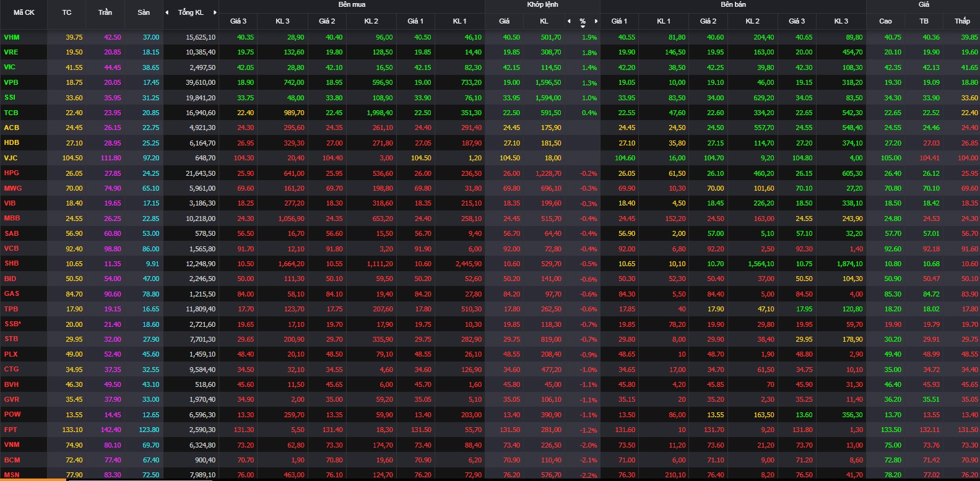Select VJC ticker row
The height and width of the screenshot is (481, 980).
click(11, 158)
